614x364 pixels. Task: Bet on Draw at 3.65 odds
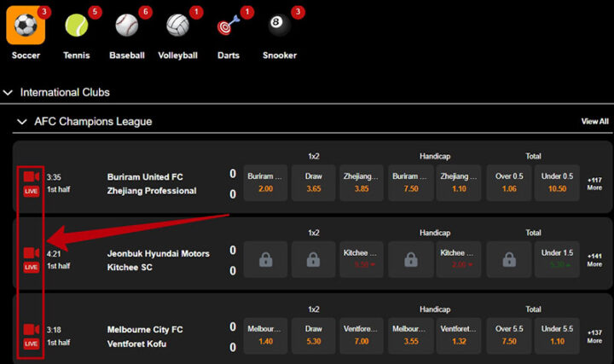[x=314, y=182]
